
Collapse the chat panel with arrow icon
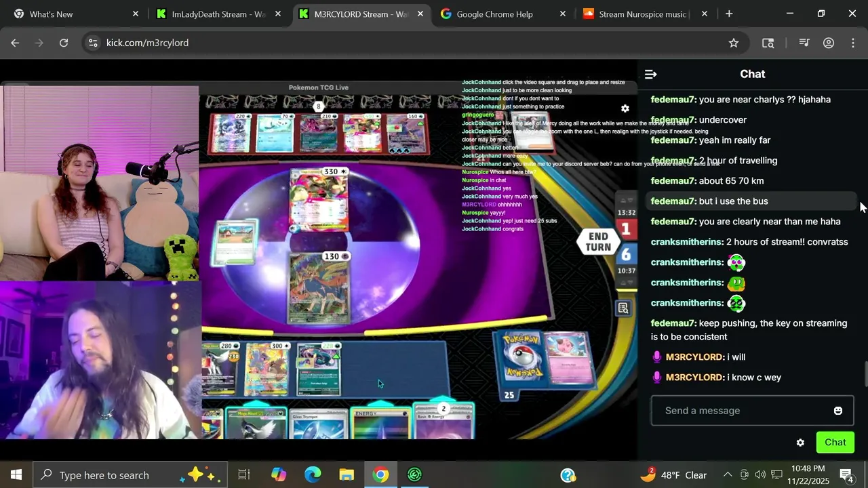tap(650, 74)
